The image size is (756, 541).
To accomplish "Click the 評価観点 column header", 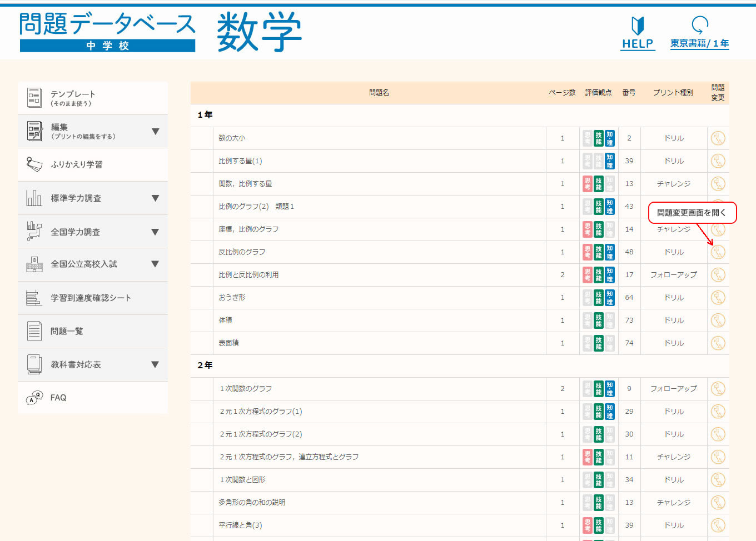I will 598,93.
